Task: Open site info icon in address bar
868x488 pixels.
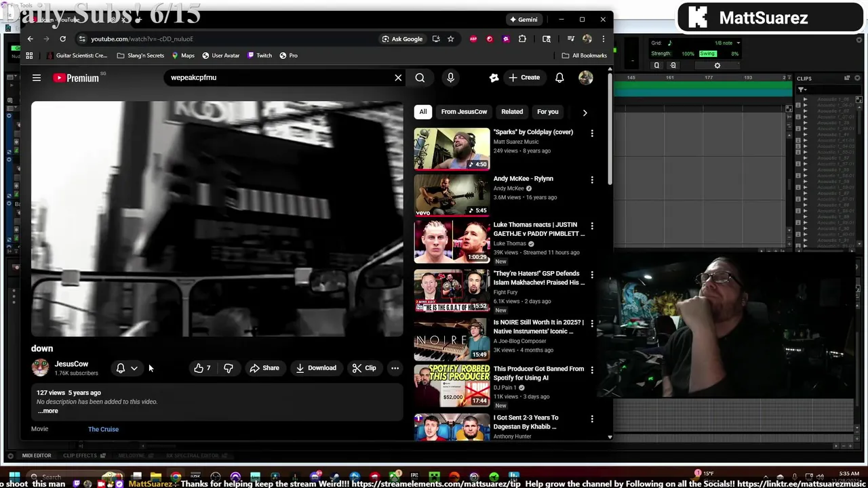Action: 81,39
